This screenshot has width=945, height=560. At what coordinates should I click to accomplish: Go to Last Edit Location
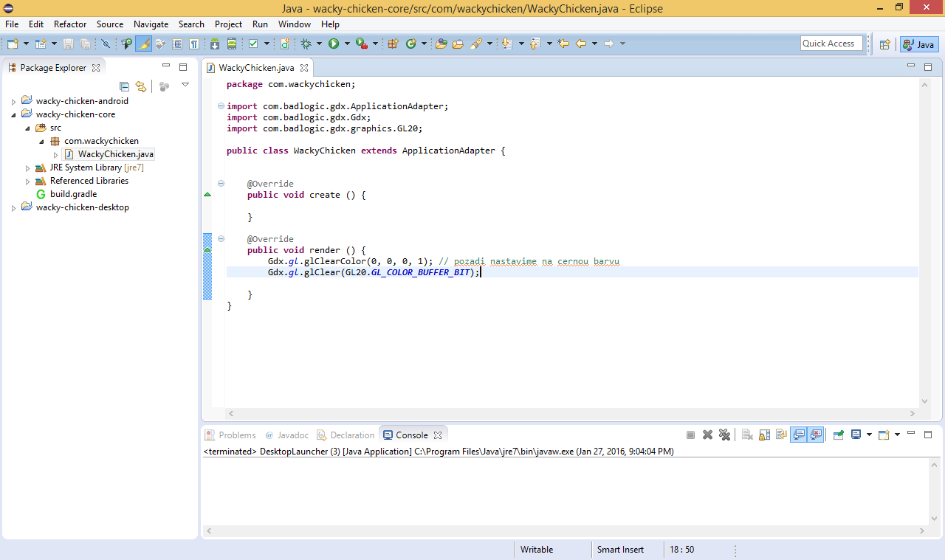pos(563,44)
